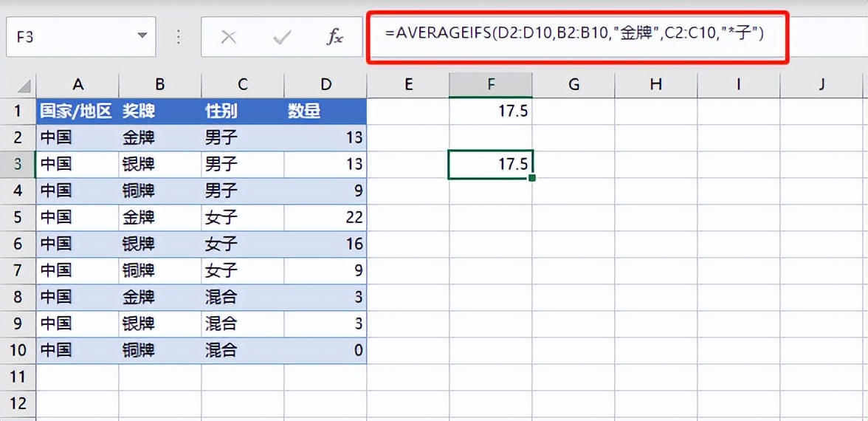Select column H header
Screen dimensions: 868x421
656,85
